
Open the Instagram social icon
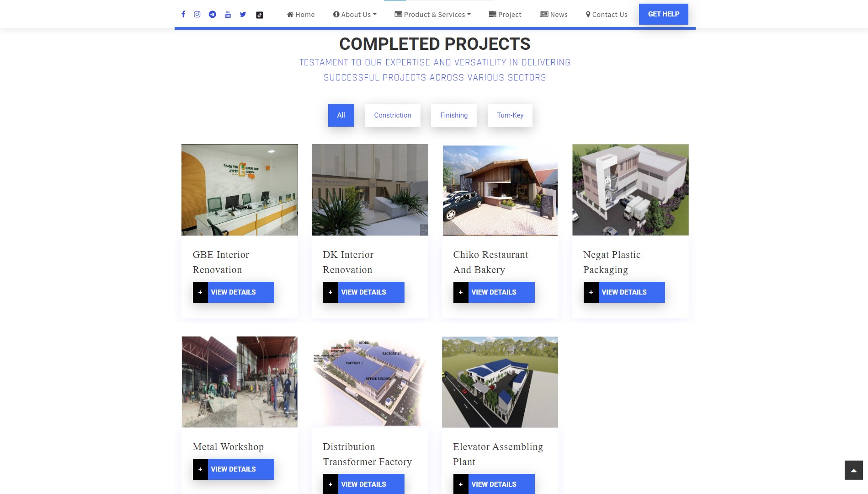pyautogui.click(x=197, y=14)
